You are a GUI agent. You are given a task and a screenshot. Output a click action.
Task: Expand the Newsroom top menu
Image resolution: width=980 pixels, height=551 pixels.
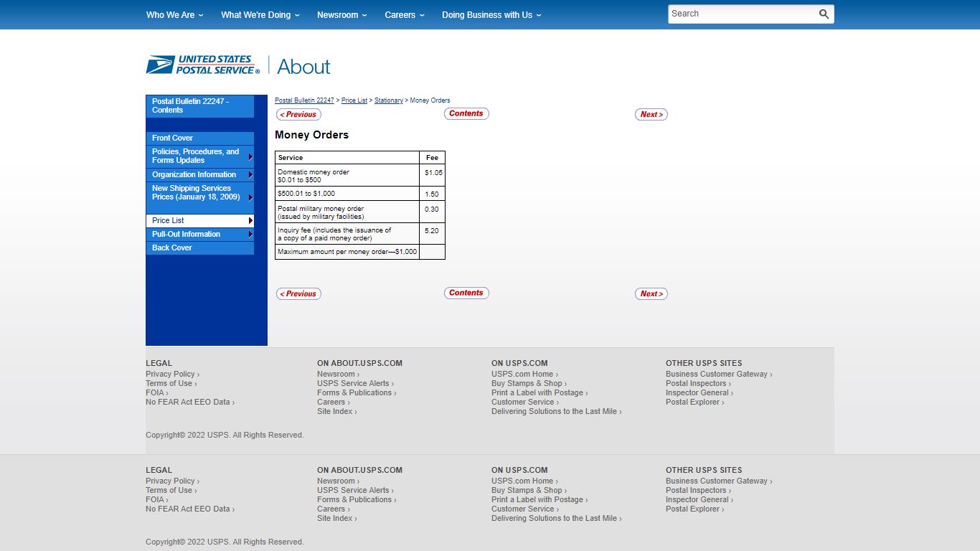point(342,14)
